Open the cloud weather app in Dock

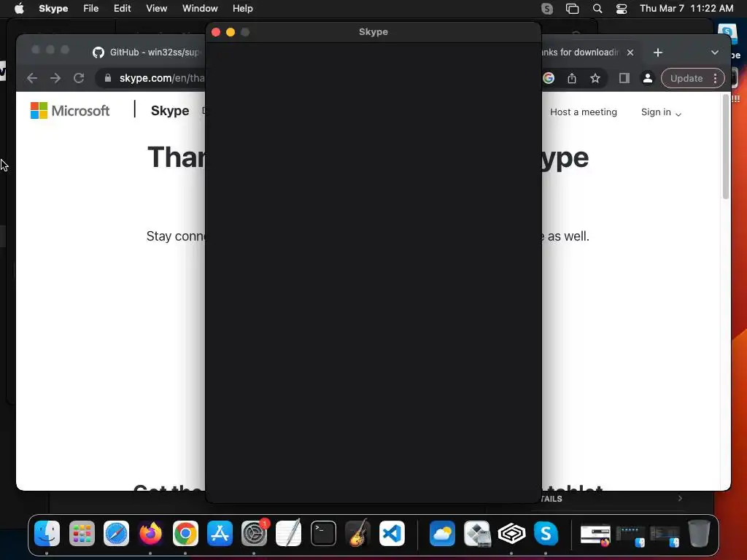[442, 533]
